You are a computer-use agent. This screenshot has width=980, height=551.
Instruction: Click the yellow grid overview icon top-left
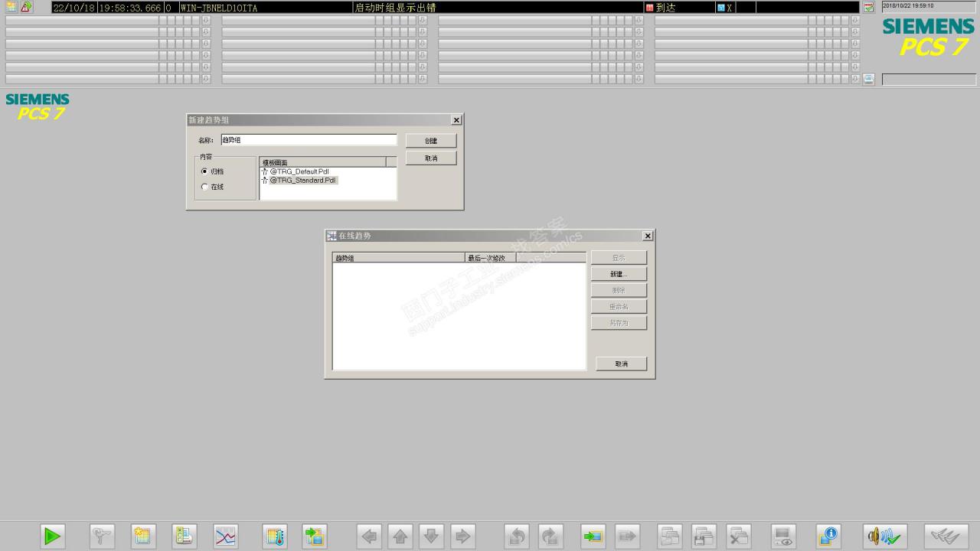click(11, 7)
